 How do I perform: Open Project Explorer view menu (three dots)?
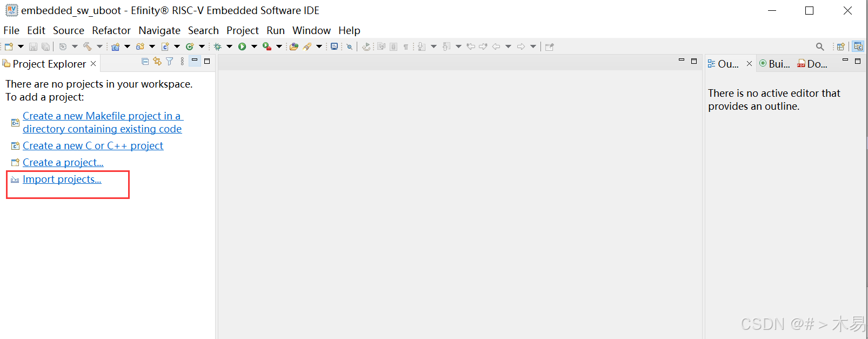[x=182, y=61]
